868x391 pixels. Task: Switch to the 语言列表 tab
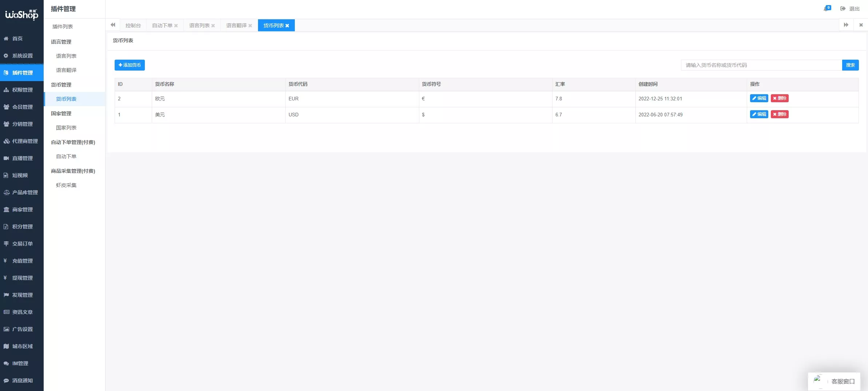pos(199,25)
